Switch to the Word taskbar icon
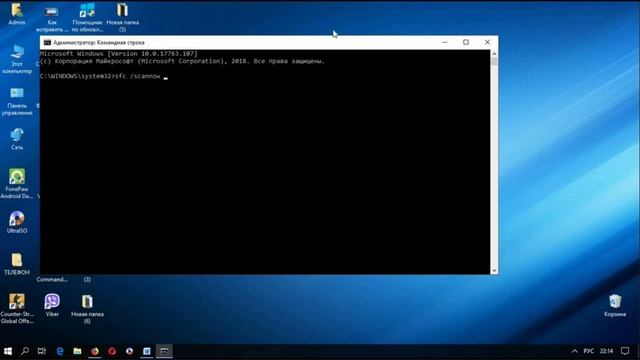This screenshot has height=360, width=640. (x=147, y=351)
